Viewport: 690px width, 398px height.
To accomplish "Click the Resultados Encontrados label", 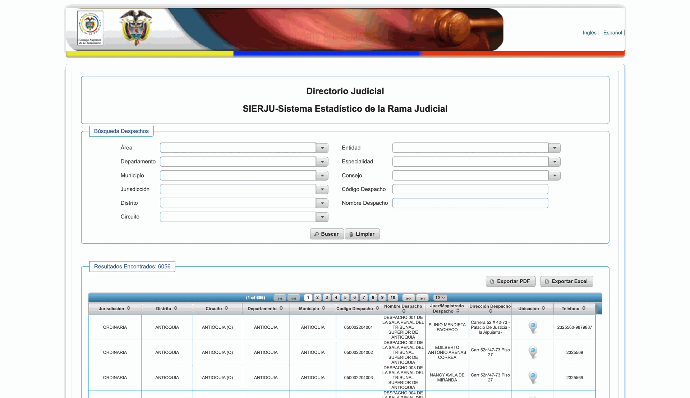I will click(x=132, y=267).
